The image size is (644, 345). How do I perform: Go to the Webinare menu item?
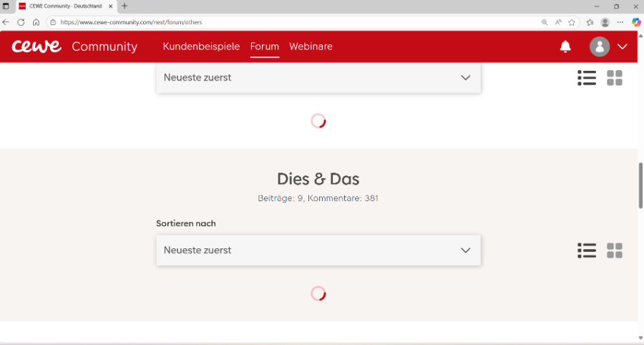click(x=311, y=47)
